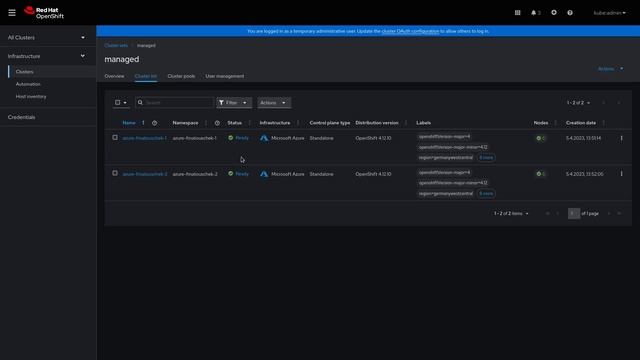640x360 pixels.
Task: Open Credentials in the sidebar
Action: pyautogui.click(x=22, y=117)
